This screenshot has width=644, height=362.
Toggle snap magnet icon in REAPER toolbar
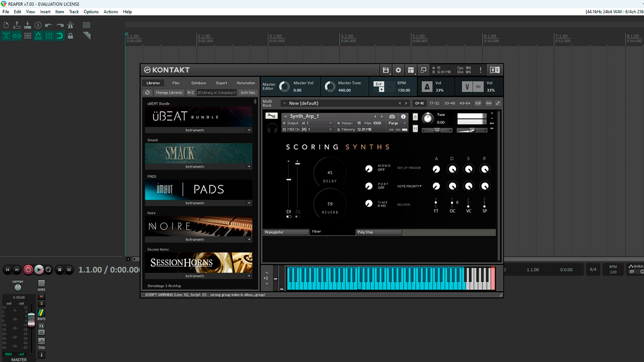pos(60,36)
